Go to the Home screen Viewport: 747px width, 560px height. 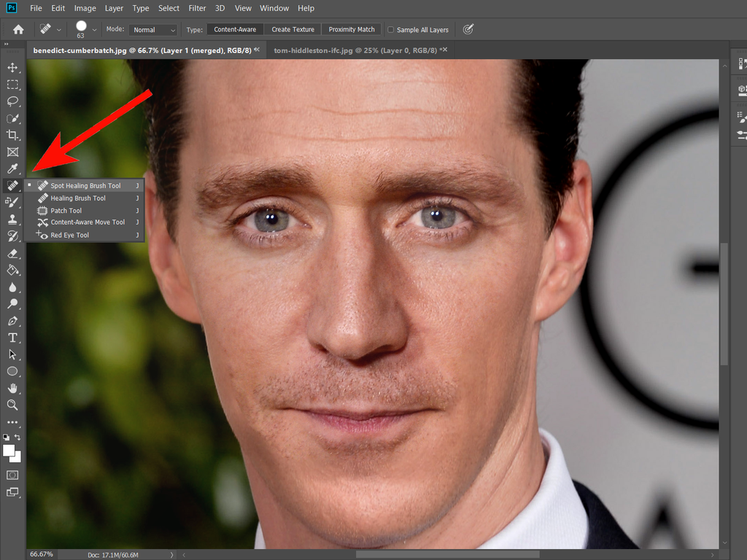tap(18, 29)
